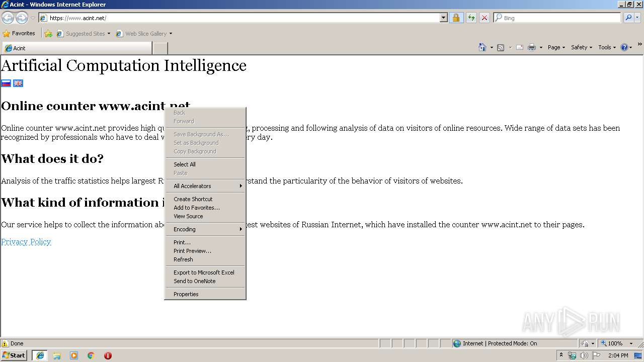Click the warning icon in status bar
644x362 pixels.
tap(5, 343)
